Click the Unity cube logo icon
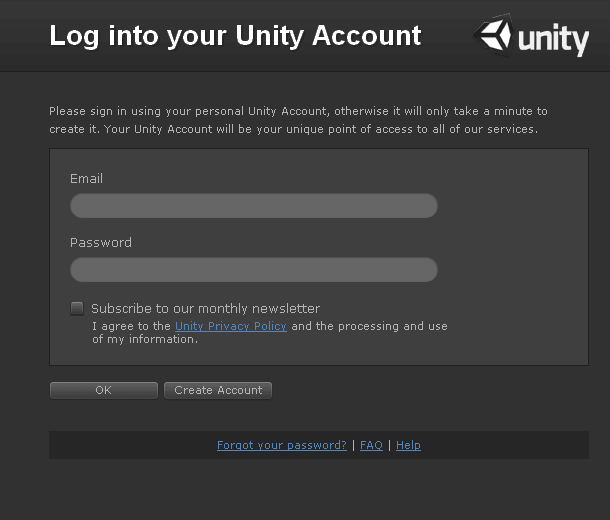Screen dimensions: 610x520 click(x=496, y=36)
